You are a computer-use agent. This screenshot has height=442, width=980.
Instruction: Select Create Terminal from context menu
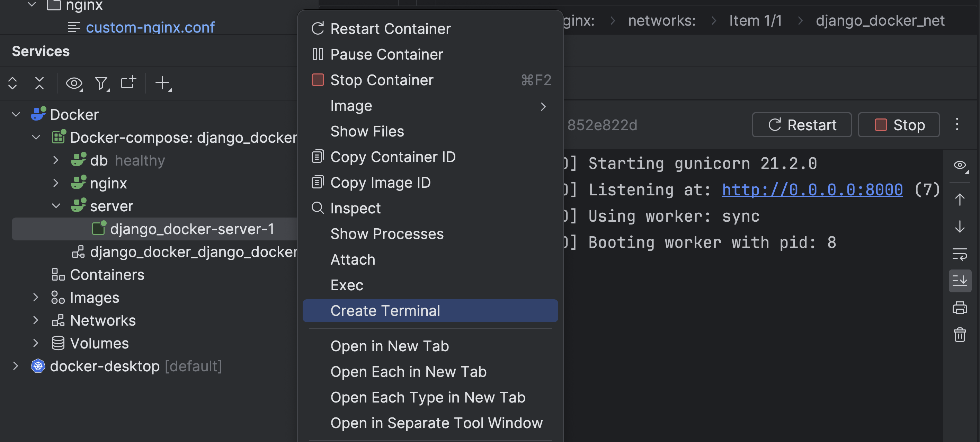[384, 311]
